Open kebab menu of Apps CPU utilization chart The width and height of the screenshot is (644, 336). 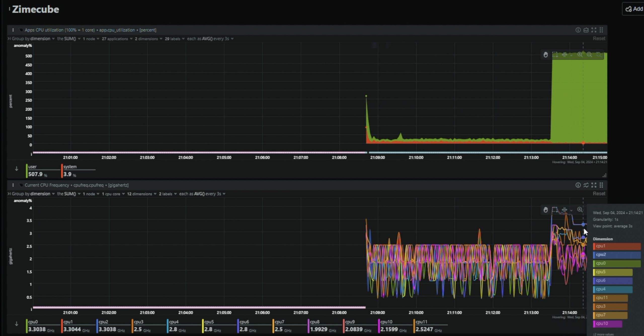(x=13, y=30)
